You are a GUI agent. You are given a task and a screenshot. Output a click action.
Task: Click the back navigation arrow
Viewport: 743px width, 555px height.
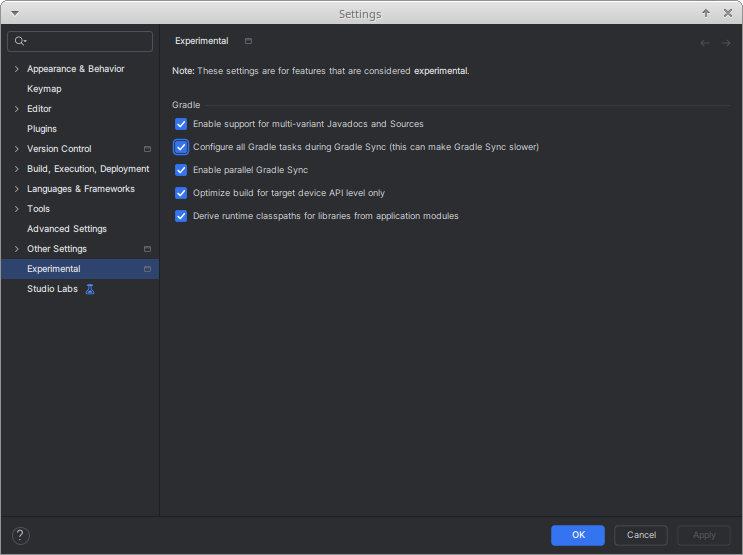[705, 43]
